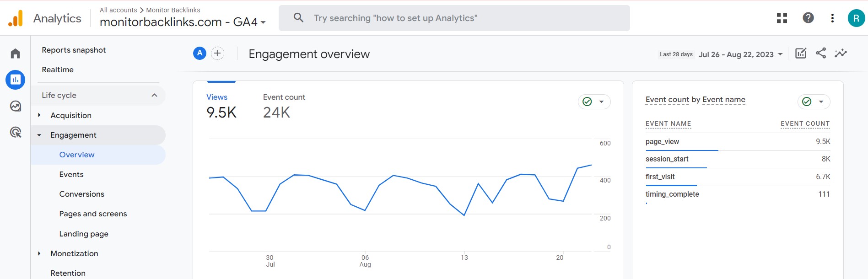Click the Explore icon in left rail
Screen dimensions: 868x279
pyautogui.click(x=15, y=106)
